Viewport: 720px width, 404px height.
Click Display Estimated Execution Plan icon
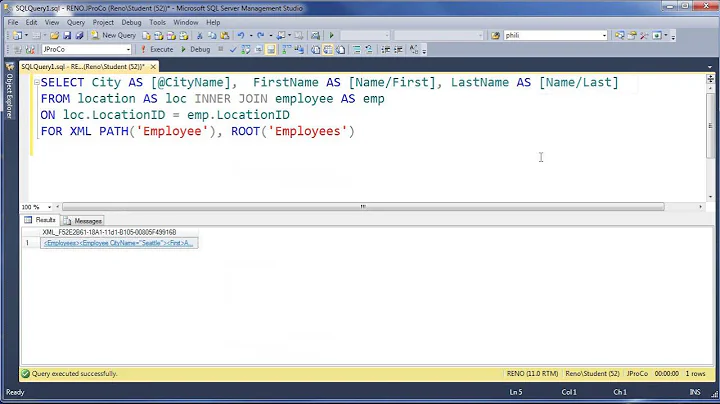[x=246, y=50]
